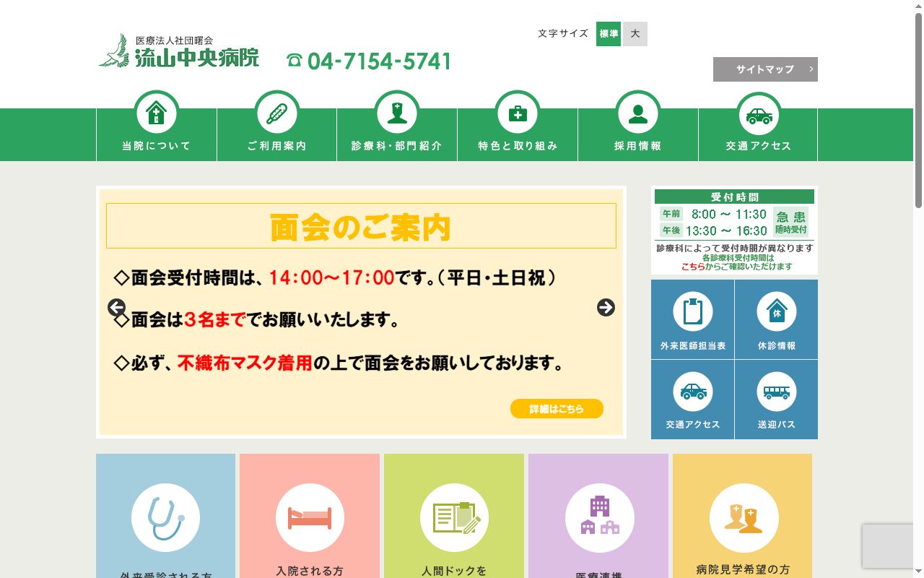Click the 不織布マスク着用 red text

click(245, 363)
